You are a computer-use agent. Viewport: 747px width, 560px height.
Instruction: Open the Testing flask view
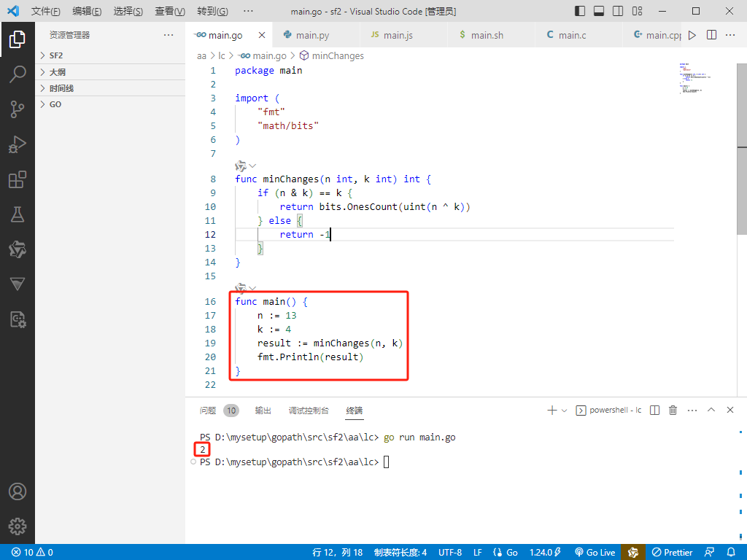[18, 214]
